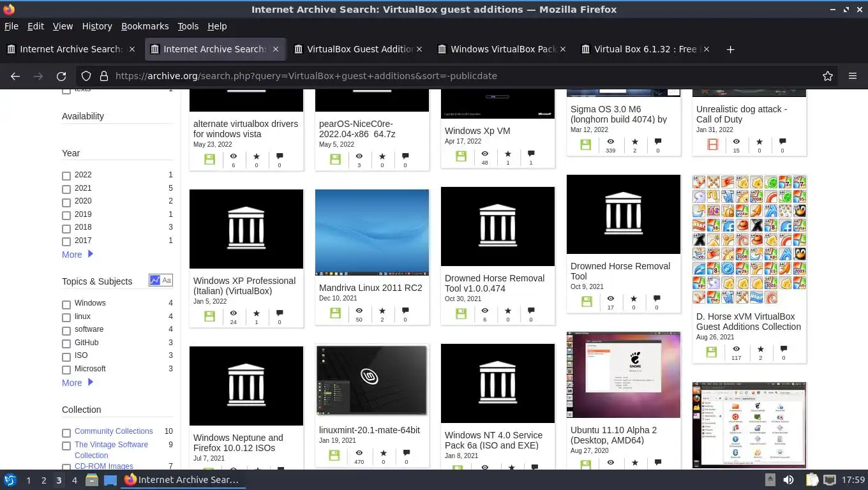Check the Microsoft topic filter

point(66,369)
